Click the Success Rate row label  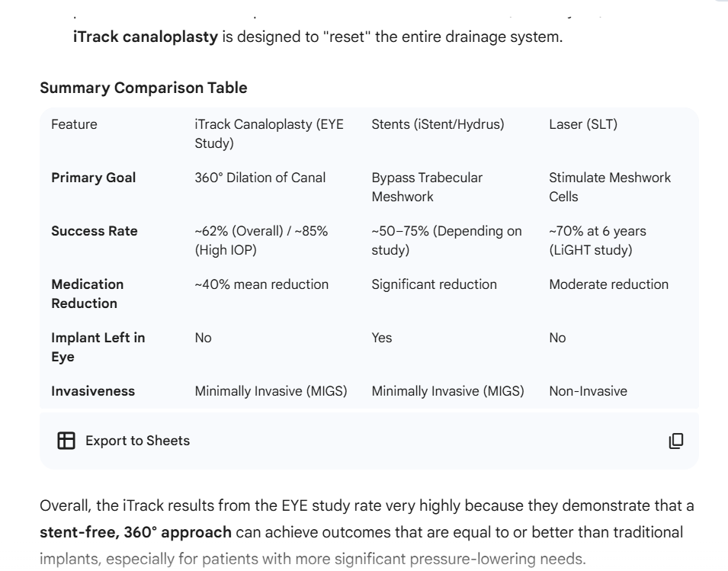point(95,231)
